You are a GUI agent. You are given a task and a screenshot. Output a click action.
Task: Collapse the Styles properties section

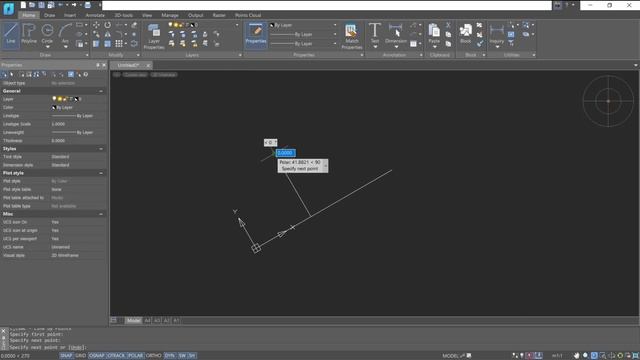click(101, 149)
